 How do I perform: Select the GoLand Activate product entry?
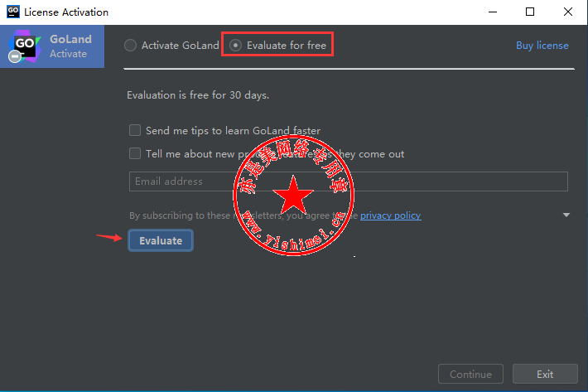point(52,46)
